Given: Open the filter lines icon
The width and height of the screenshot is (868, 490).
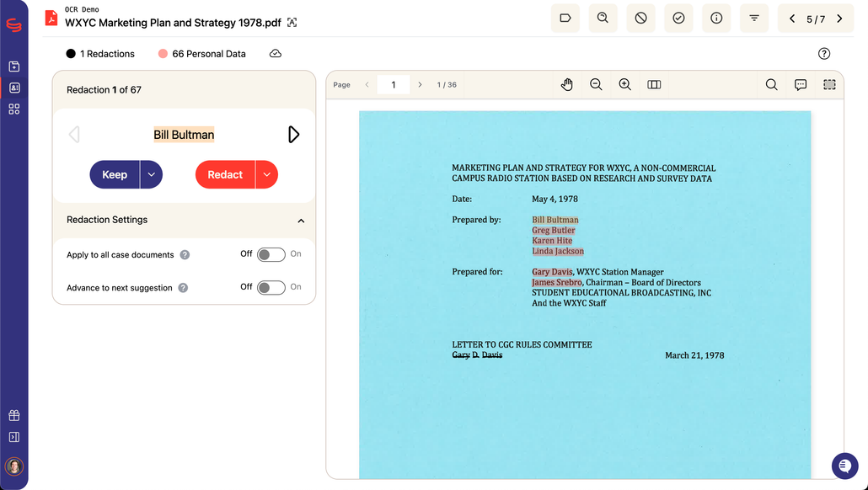Looking at the screenshot, I should coord(754,19).
